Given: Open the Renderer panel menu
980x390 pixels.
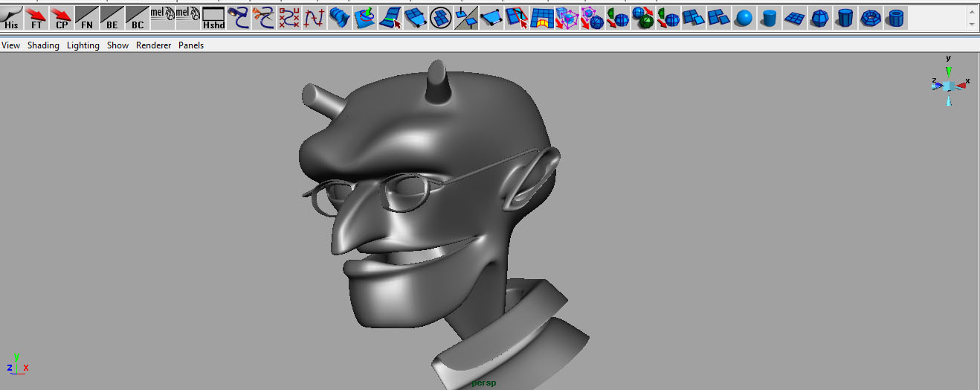Looking at the screenshot, I should (154, 45).
